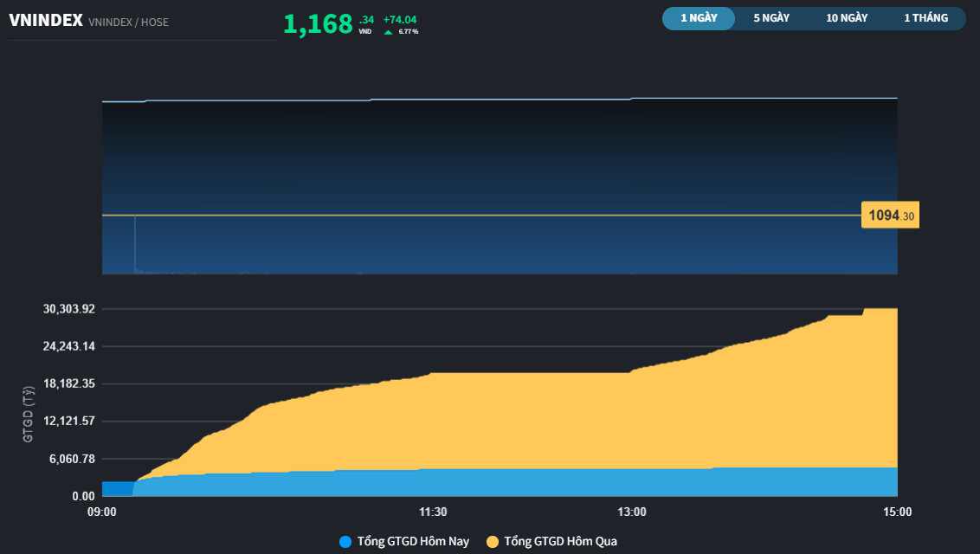The width and height of the screenshot is (980, 554).
Task: Click the +74.04 change value
Action: point(400,20)
